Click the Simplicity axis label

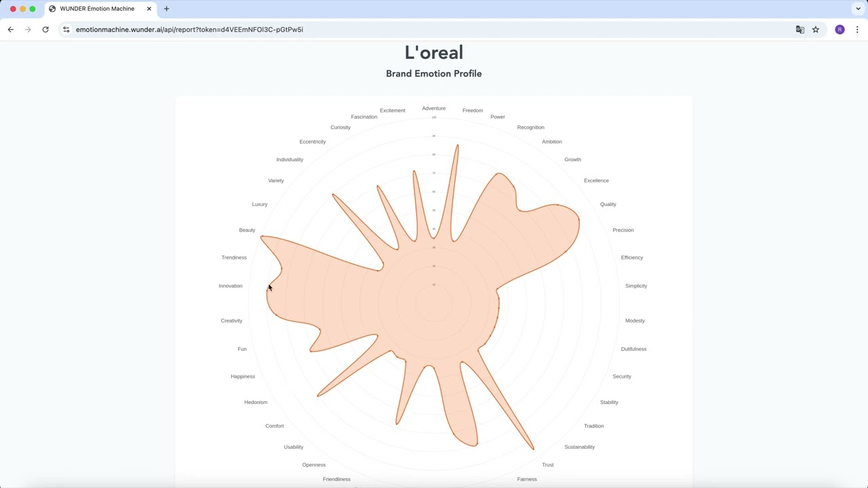[x=636, y=286]
